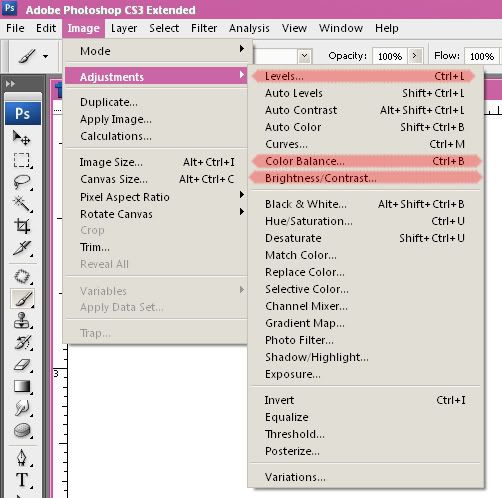
Task: Open the Selective Color dialog
Action: 365,289
